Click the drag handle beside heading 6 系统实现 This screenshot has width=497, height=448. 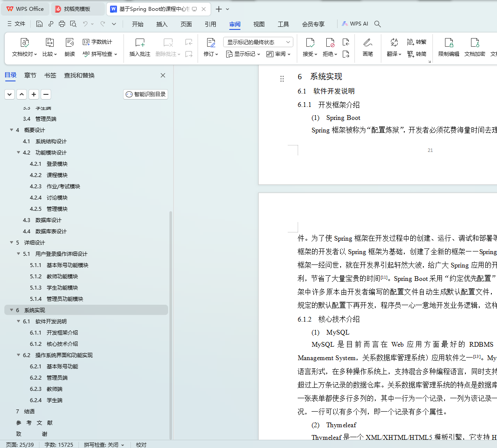(282, 78)
